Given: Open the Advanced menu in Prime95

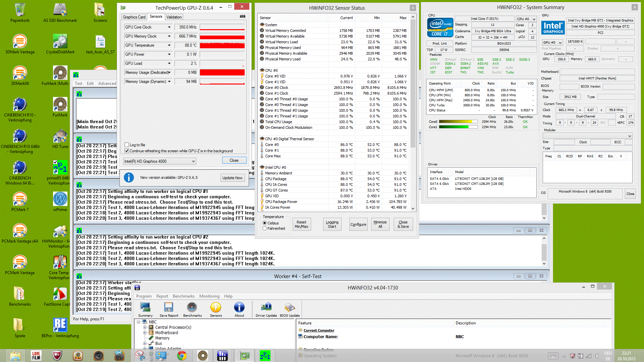Looking at the screenshot, I should [107, 84].
